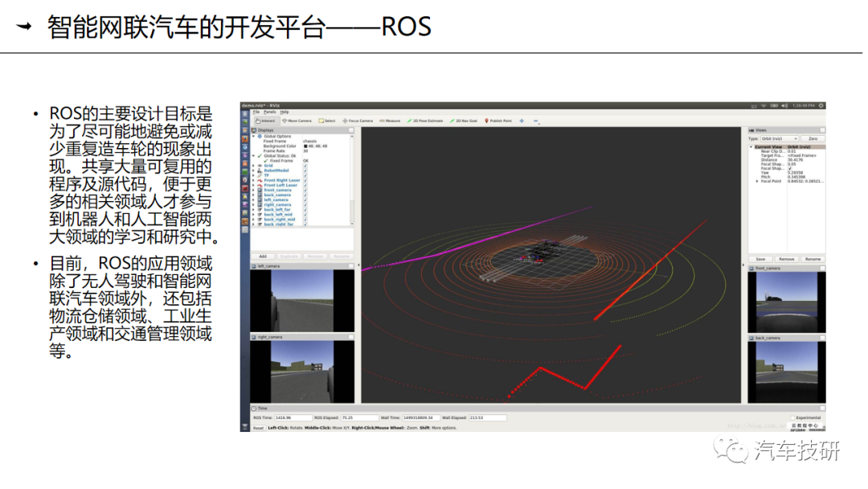Click the Fixed Frame value chassis
The image size is (868, 489).
tap(309, 142)
